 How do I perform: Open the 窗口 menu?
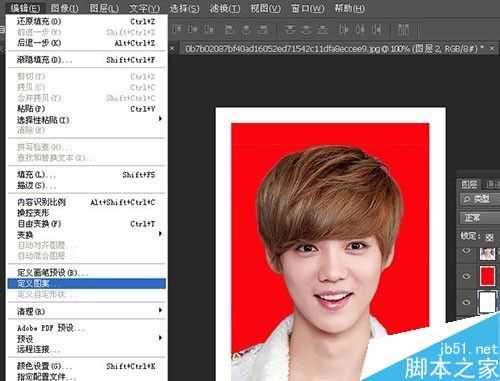307,8
